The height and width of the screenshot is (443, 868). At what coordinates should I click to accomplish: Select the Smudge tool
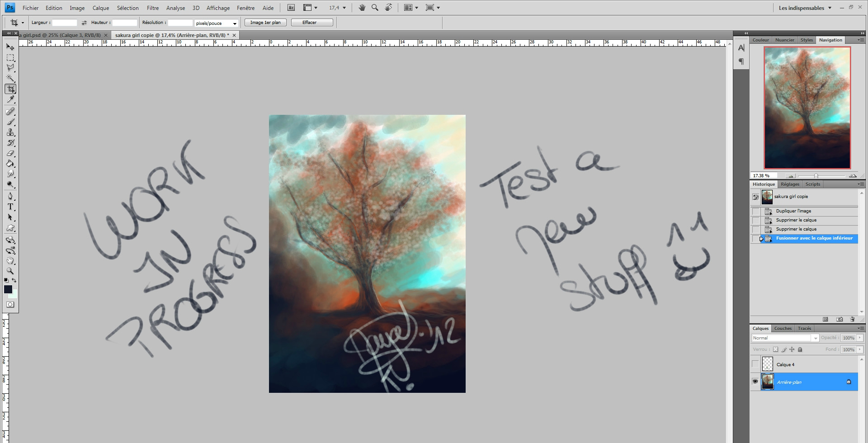point(10,174)
